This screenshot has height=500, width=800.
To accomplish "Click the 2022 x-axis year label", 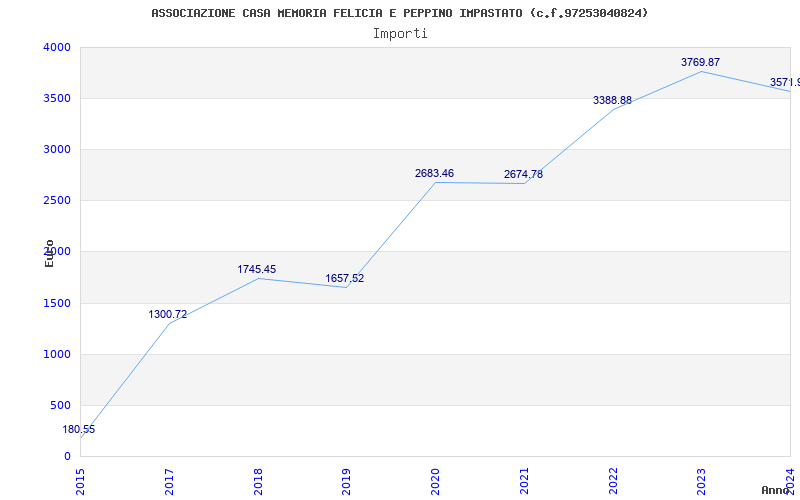I will point(613,482).
